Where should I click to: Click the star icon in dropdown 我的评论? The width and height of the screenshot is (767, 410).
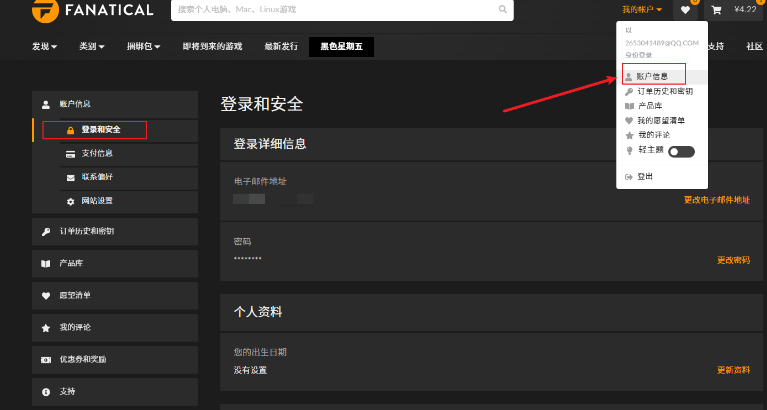629,135
